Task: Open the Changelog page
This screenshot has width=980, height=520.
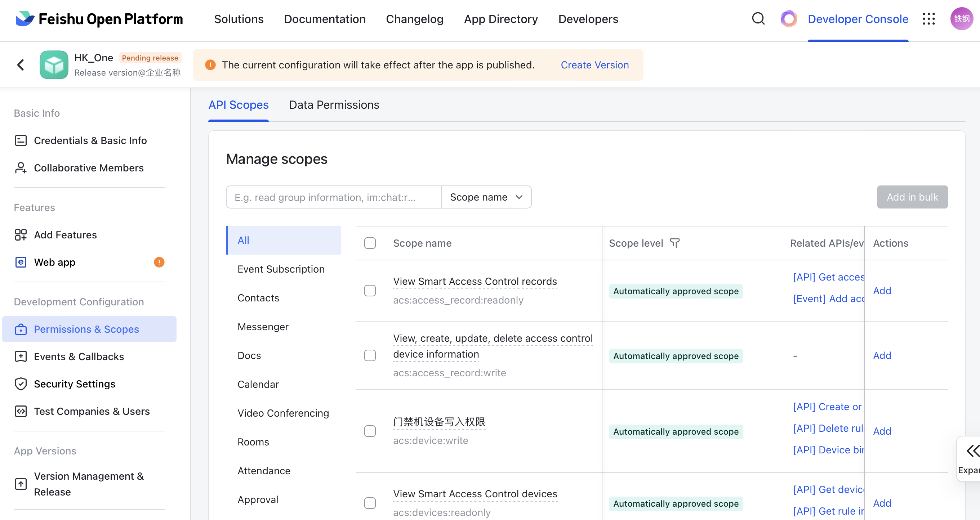Action: (415, 19)
